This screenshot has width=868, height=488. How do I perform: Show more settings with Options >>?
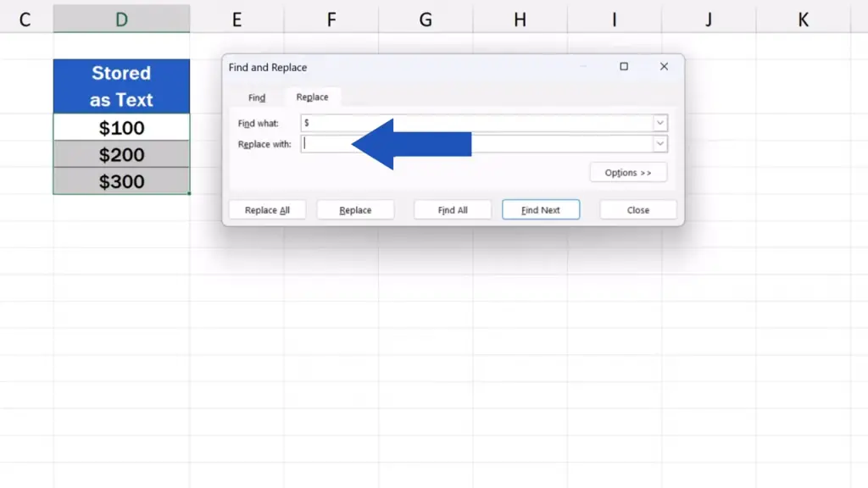point(628,173)
